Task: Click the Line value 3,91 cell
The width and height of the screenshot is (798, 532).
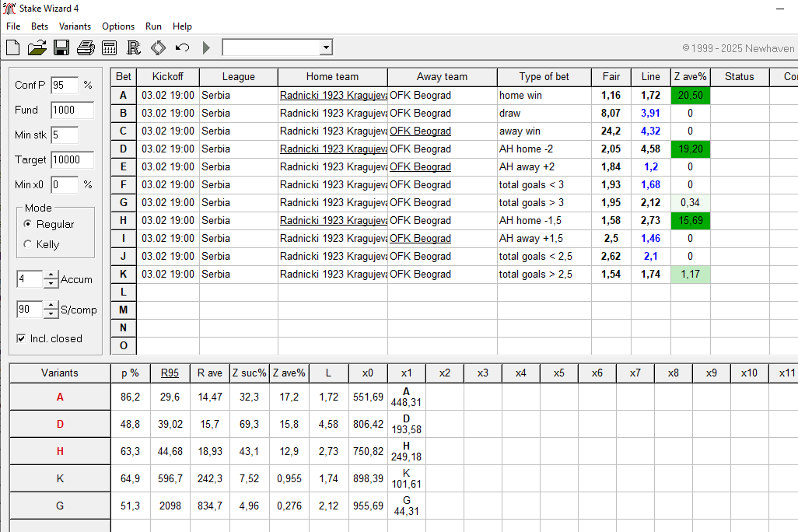Action: click(x=651, y=113)
